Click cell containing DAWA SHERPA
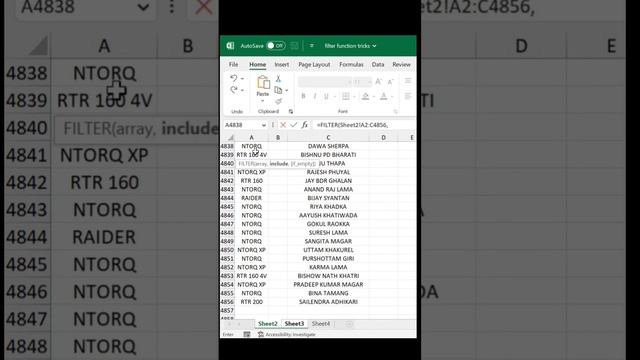The width and height of the screenshot is (640, 360). [328, 146]
